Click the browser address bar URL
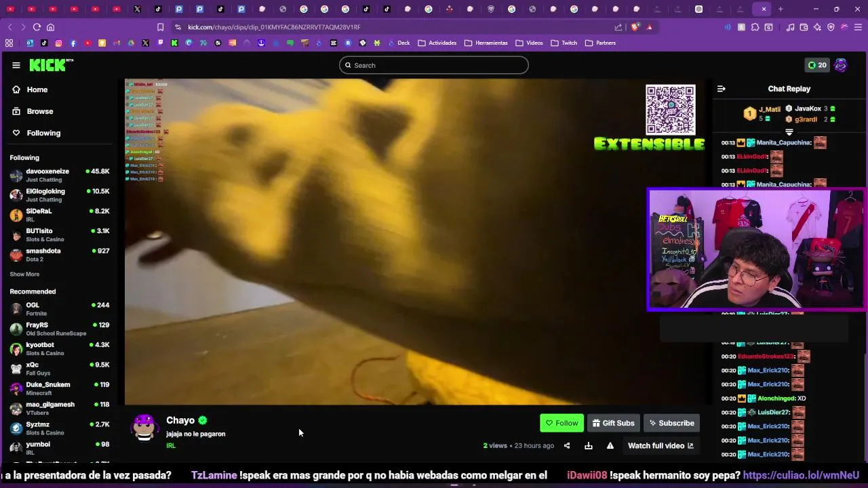868x488 pixels. (x=274, y=27)
